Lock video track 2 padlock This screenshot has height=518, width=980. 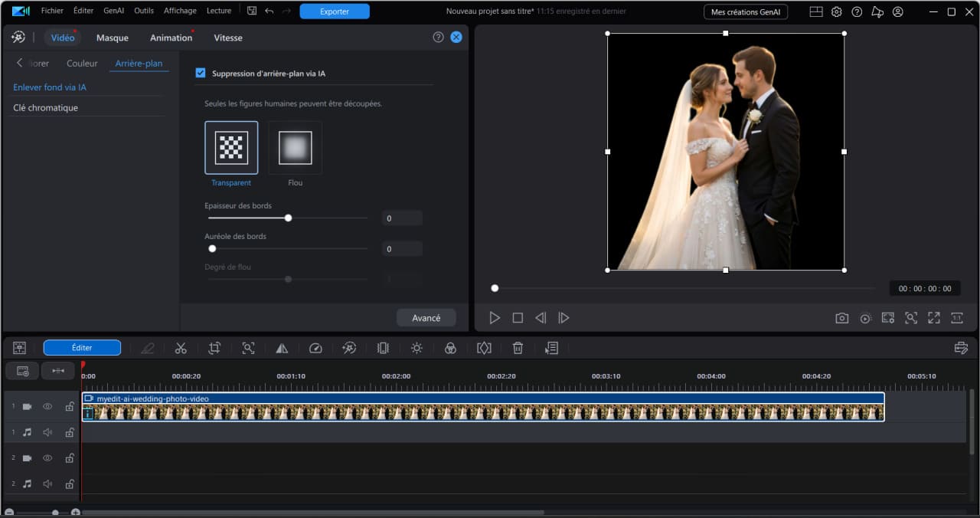coord(69,458)
